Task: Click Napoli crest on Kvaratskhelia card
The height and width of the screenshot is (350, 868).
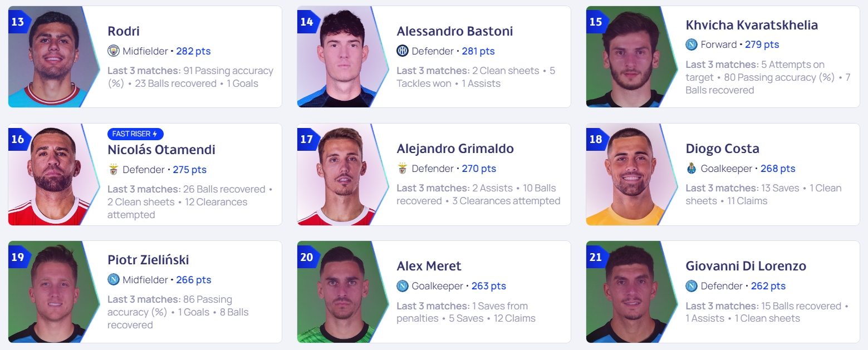Action: point(692,45)
